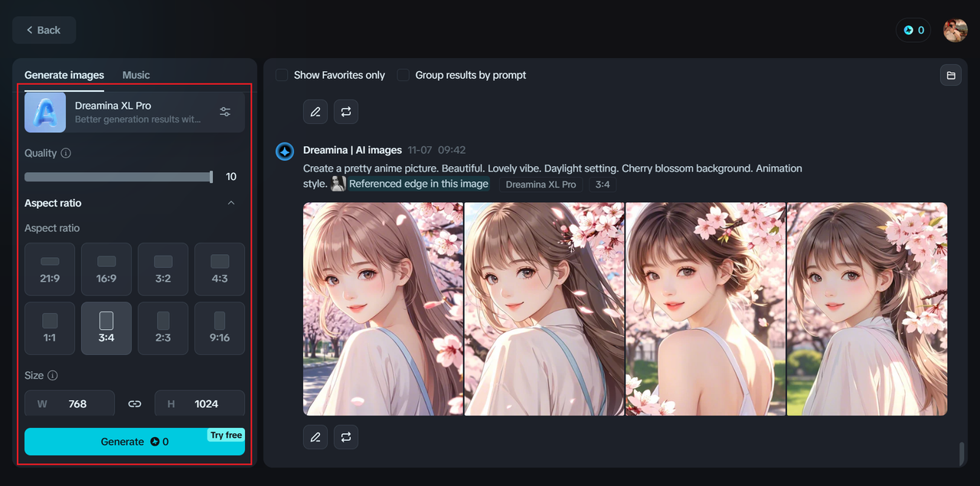The width and height of the screenshot is (980, 486).
Task: Select the 4:3 aspect ratio
Action: tap(220, 269)
